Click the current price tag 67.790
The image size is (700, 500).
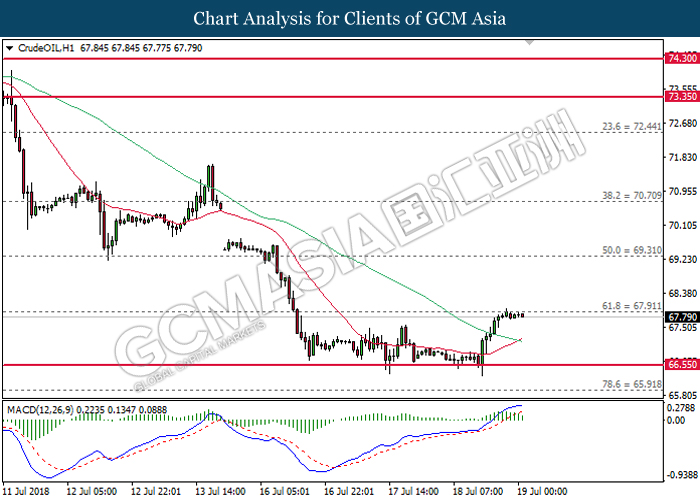[x=682, y=317]
